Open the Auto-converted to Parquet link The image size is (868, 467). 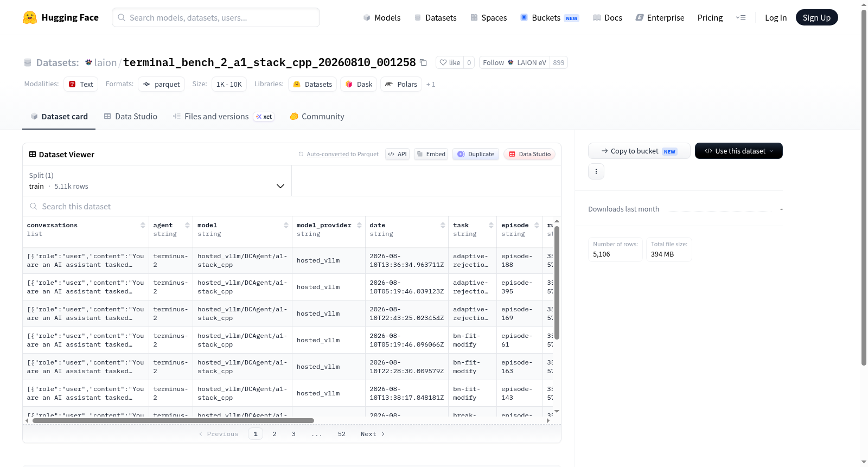343,154
